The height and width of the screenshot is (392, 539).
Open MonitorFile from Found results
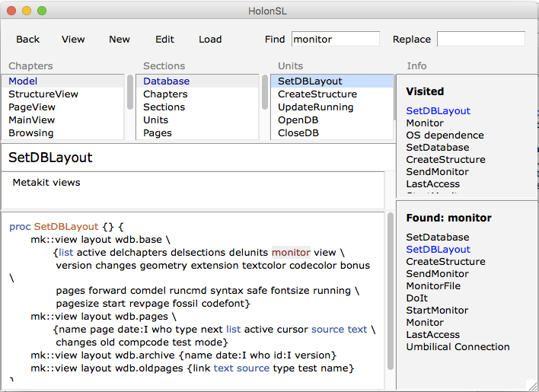433,286
